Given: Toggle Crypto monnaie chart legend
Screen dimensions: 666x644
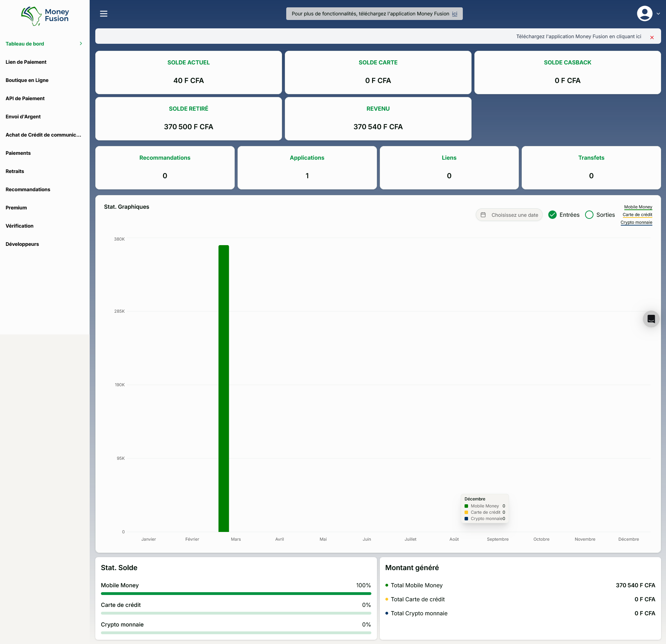Looking at the screenshot, I should pyautogui.click(x=636, y=222).
